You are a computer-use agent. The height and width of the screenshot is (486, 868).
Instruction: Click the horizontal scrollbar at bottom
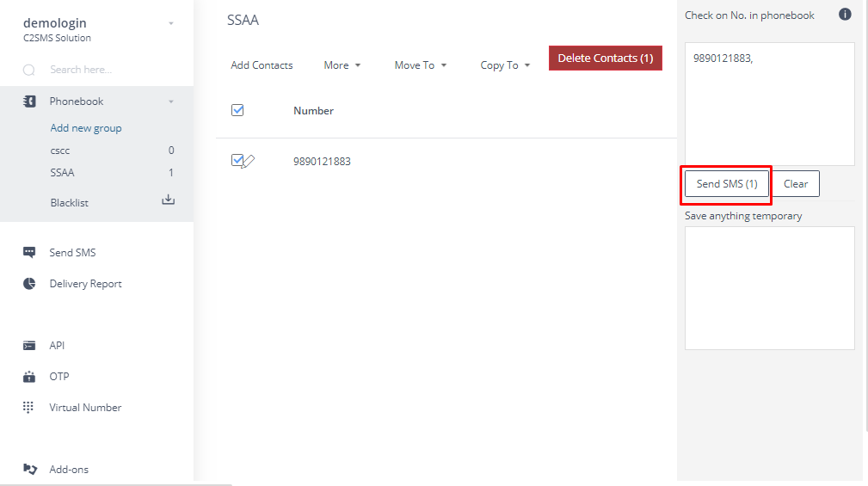115,484
